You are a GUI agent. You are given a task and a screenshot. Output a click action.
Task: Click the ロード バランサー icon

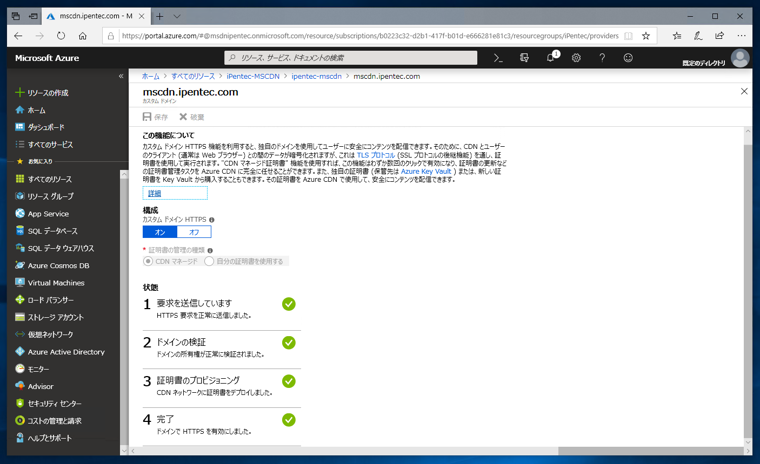pyautogui.click(x=20, y=300)
